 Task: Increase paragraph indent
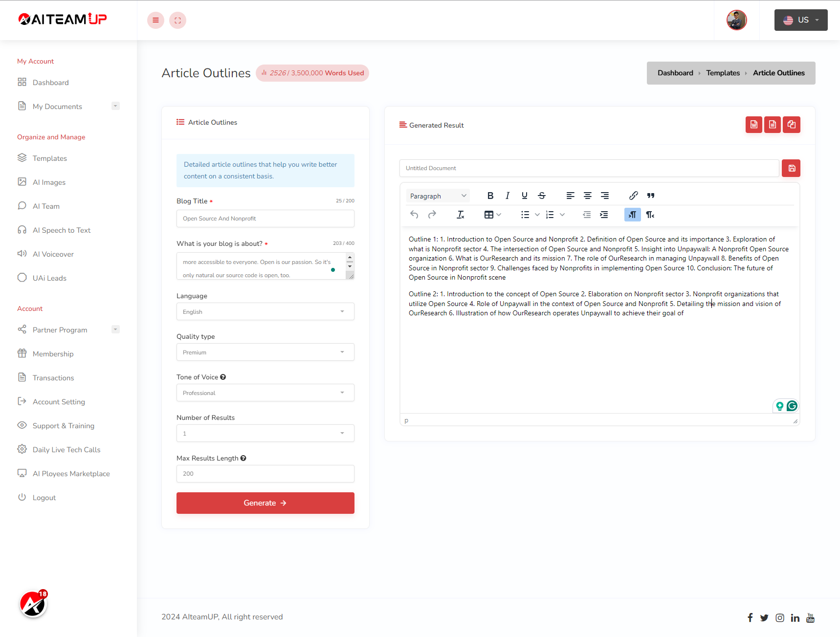(604, 215)
